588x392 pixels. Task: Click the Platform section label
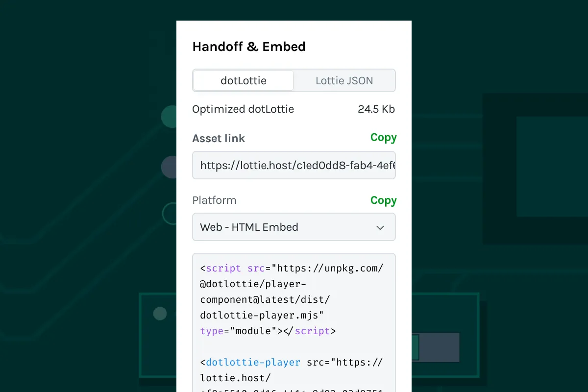pyautogui.click(x=214, y=200)
